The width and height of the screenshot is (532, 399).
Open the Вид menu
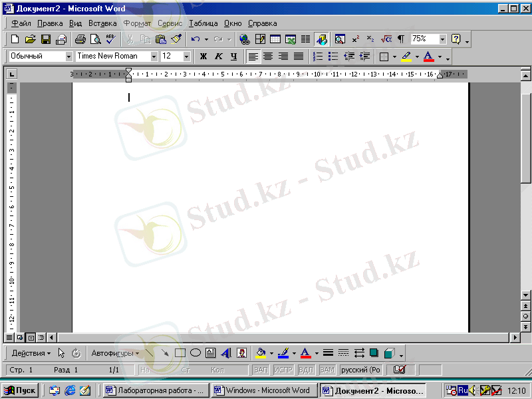75,23
